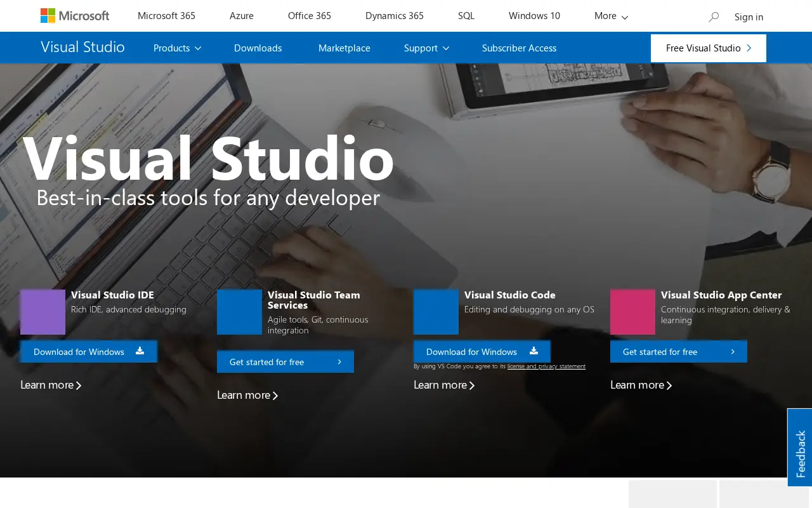This screenshot has height=508, width=812.
Task: Download Visual Studio IDE for Windows
Action: 89,352
